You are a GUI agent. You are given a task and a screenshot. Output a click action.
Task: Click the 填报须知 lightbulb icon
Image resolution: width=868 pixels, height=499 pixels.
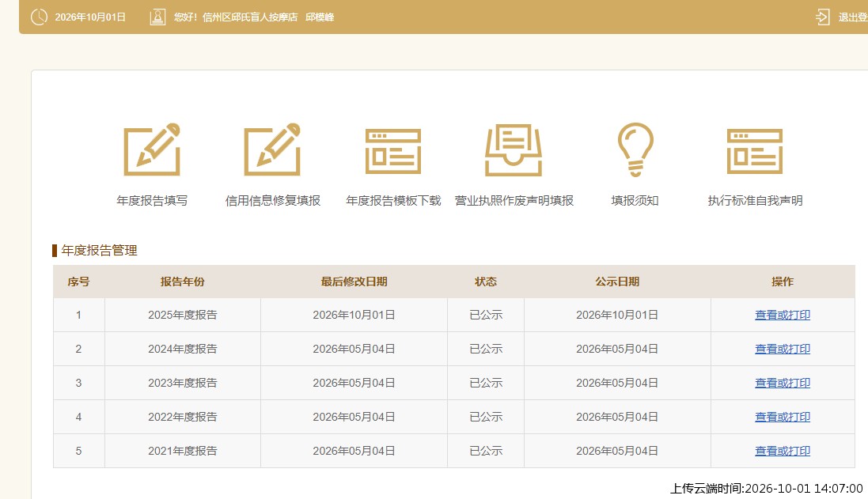pyautogui.click(x=635, y=150)
